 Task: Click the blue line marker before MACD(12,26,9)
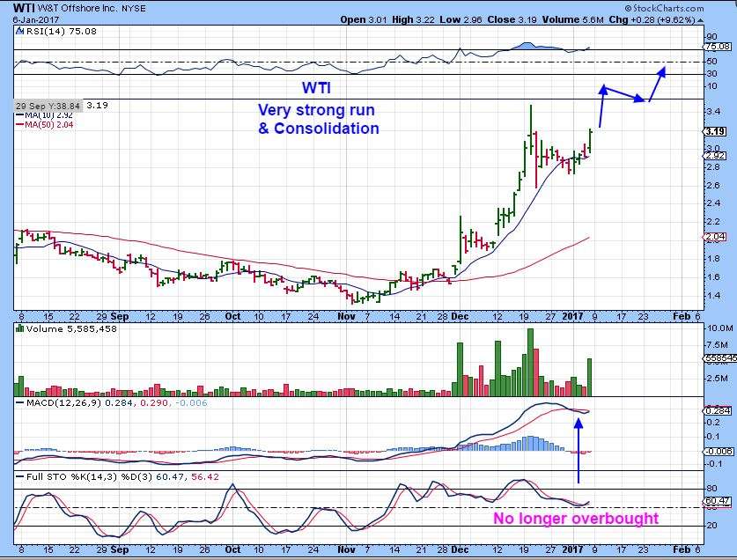[19, 403]
